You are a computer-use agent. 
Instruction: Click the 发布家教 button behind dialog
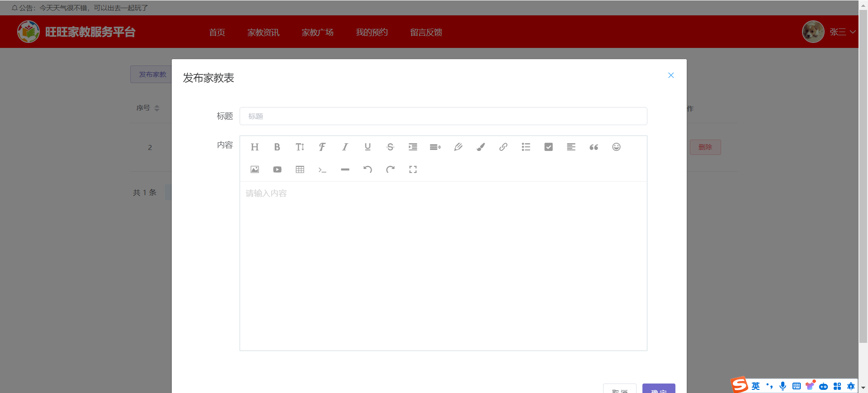coord(151,74)
